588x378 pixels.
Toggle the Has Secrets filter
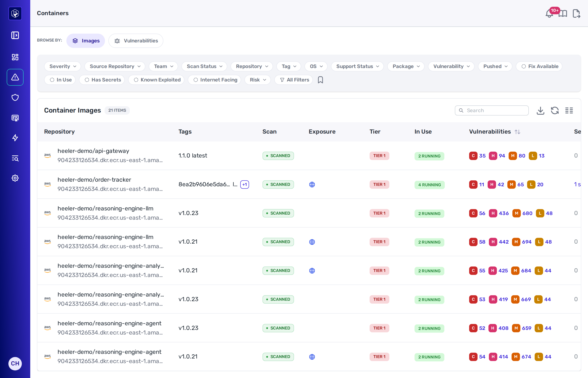102,80
